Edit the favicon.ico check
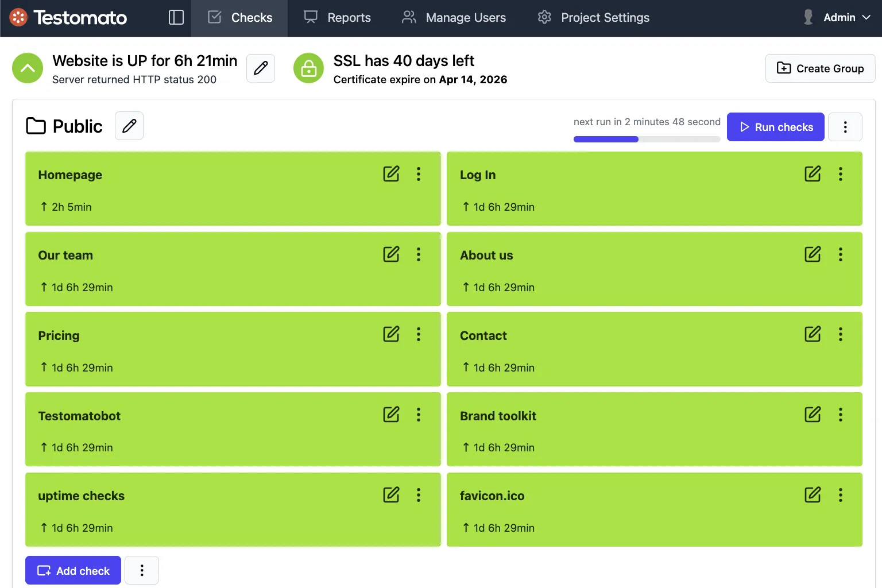Image resolution: width=882 pixels, height=588 pixels. tap(813, 495)
